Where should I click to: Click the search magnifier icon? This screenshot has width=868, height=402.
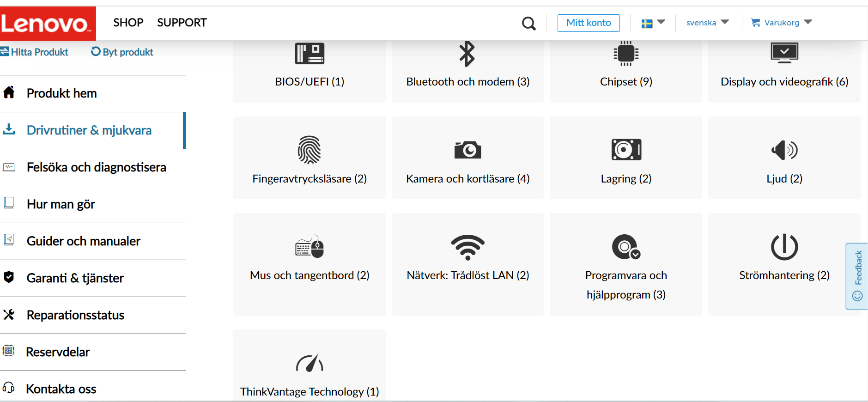tap(528, 23)
